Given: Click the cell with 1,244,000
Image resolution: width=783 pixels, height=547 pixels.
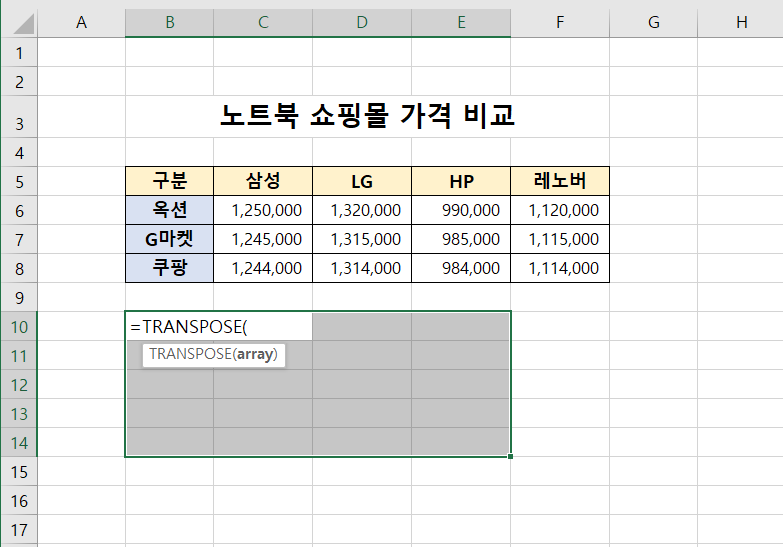Looking at the screenshot, I should [x=263, y=268].
